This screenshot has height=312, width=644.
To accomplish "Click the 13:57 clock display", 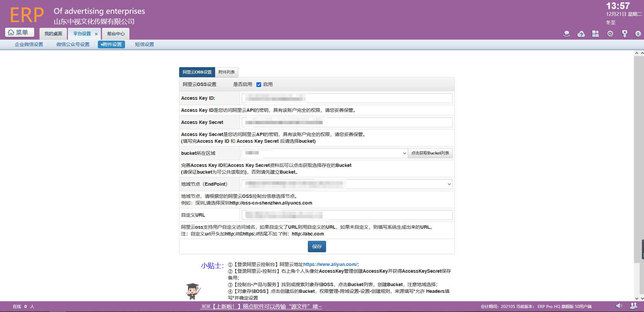I will [617, 6].
